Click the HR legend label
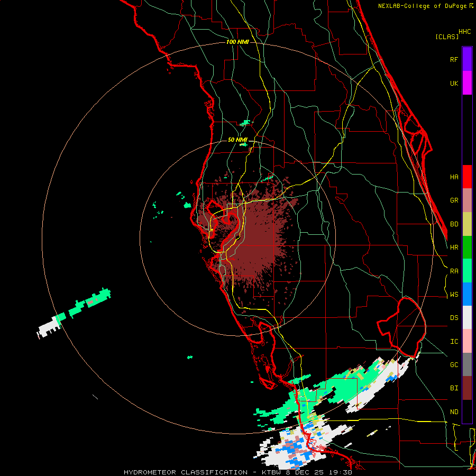Image resolution: width=476 pixels, height=476 pixels. [454, 247]
